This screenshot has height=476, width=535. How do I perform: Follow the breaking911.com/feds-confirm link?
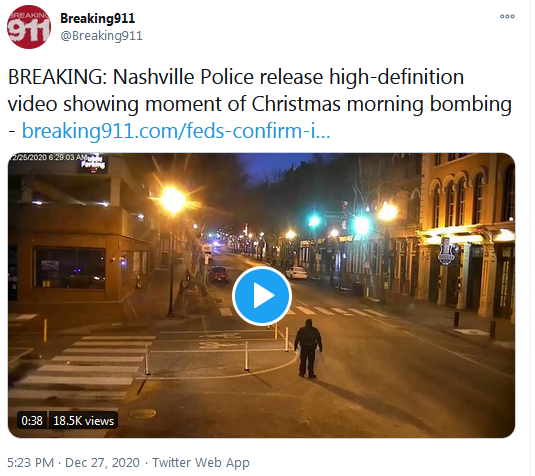pyautogui.click(x=176, y=131)
